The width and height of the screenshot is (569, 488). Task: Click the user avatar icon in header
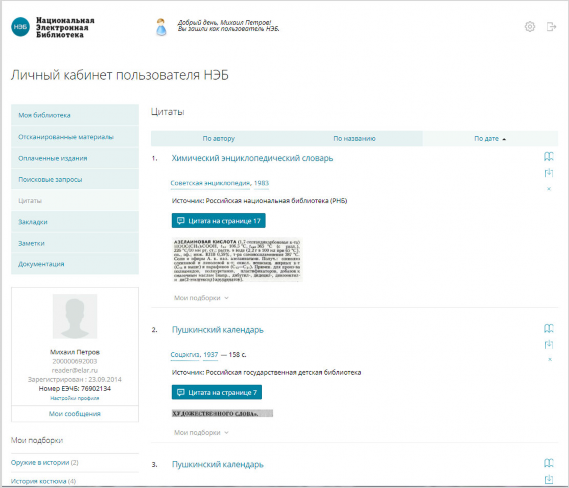tap(161, 27)
